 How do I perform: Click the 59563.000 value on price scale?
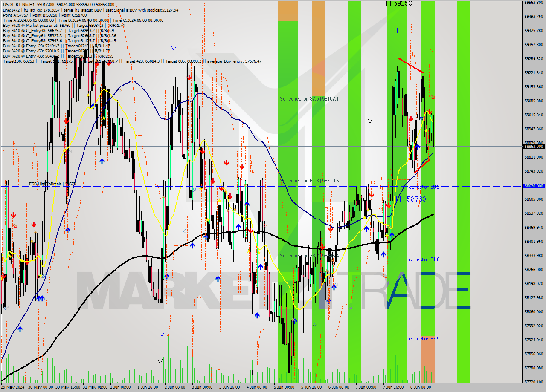pyautogui.click(x=534, y=2)
